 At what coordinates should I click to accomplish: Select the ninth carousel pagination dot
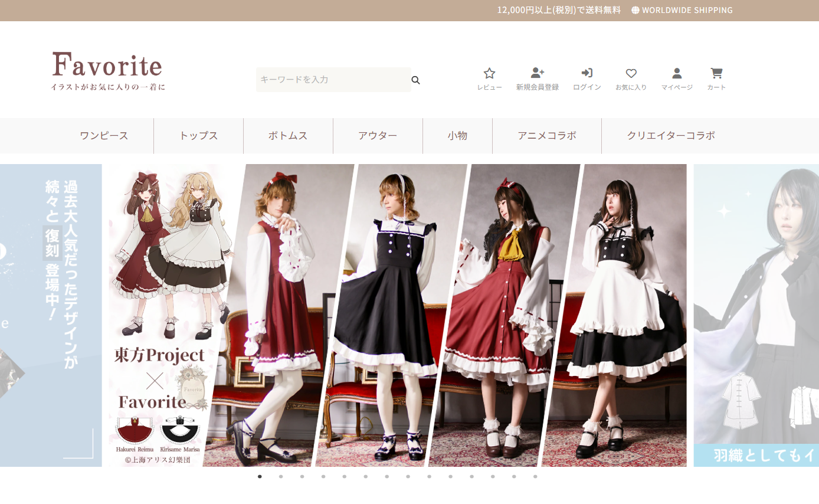[430, 476]
